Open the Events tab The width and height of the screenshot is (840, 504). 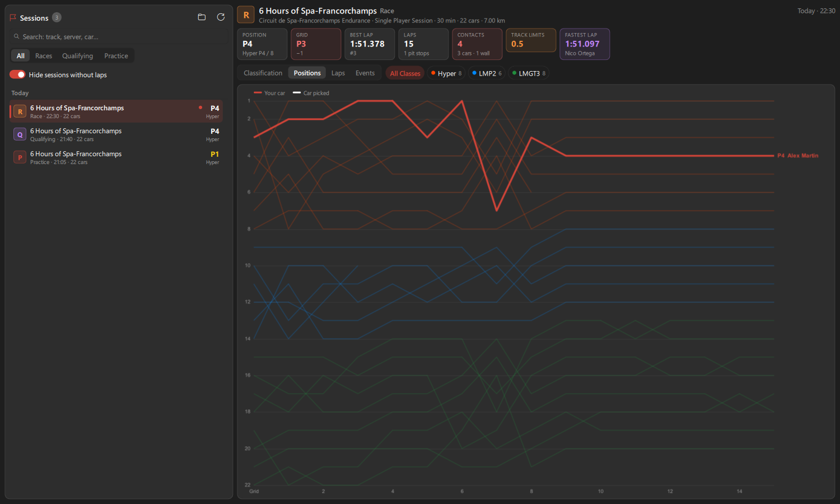tap(365, 73)
